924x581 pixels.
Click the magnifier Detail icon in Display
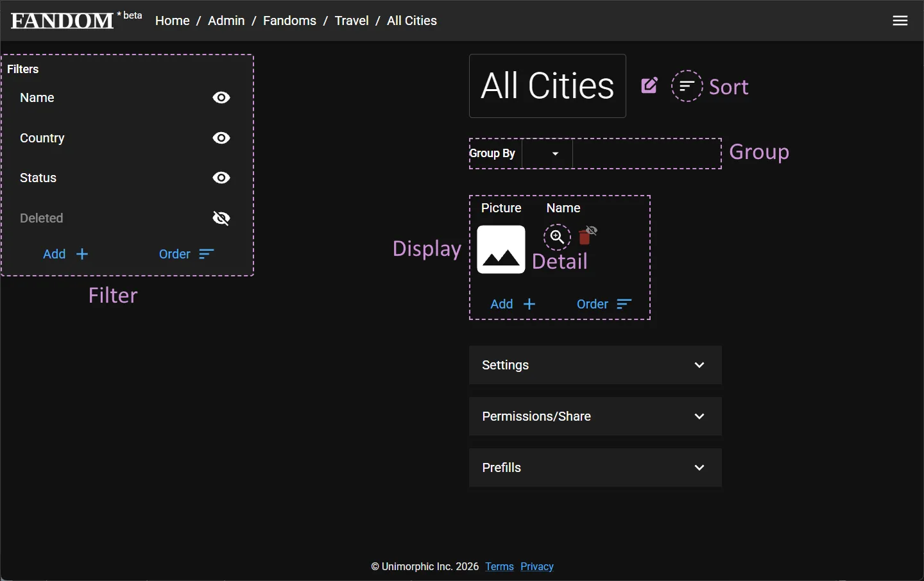pos(558,237)
